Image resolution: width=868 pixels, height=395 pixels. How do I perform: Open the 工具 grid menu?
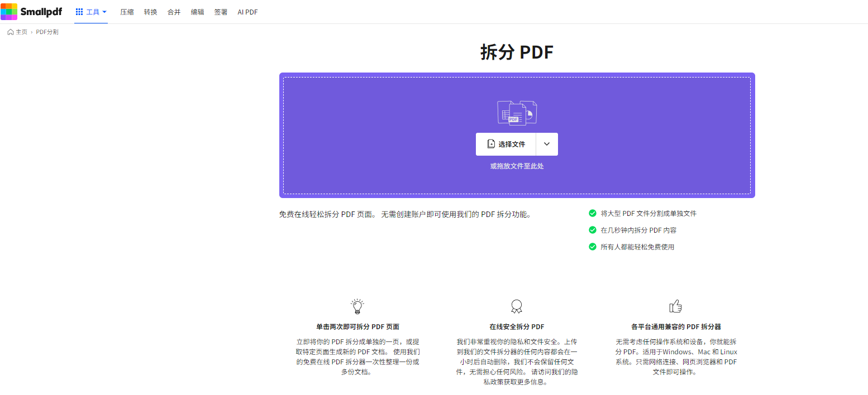pos(91,12)
